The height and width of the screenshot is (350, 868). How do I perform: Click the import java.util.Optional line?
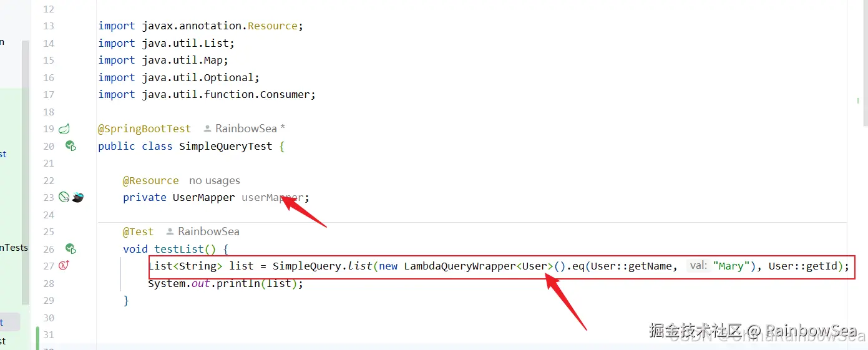(x=178, y=77)
